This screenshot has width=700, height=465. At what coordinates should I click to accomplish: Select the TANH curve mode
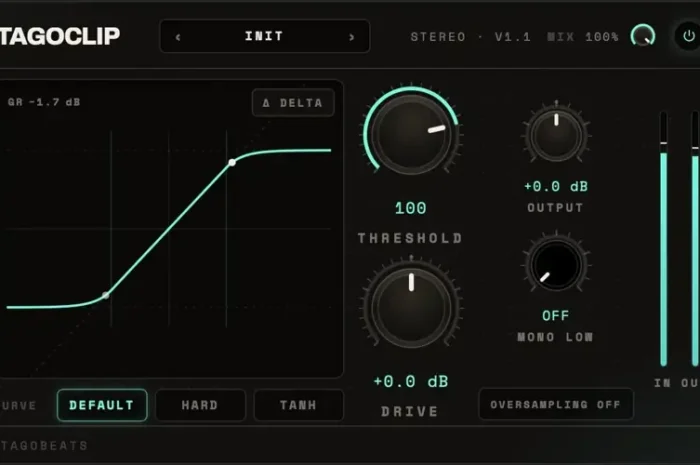coord(299,405)
